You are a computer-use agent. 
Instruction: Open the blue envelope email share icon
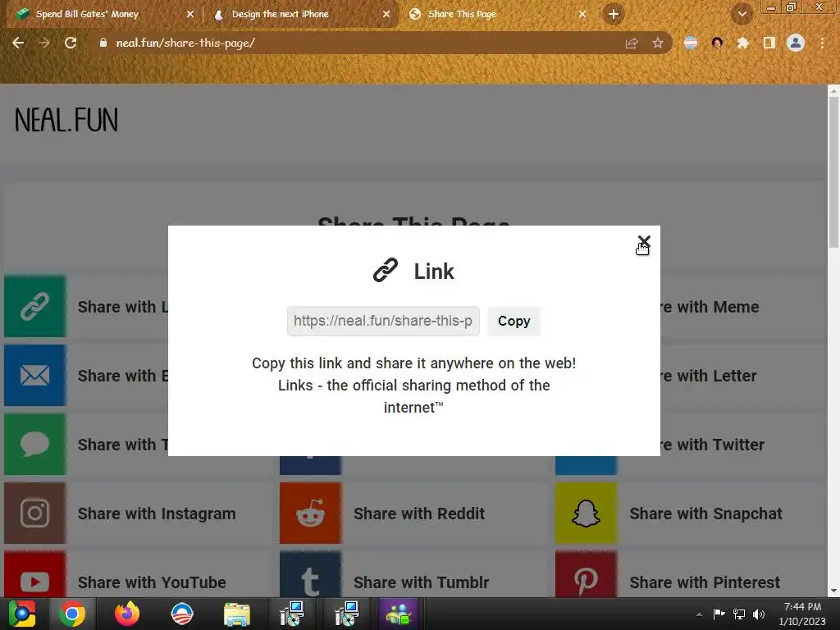(x=34, y=375)
